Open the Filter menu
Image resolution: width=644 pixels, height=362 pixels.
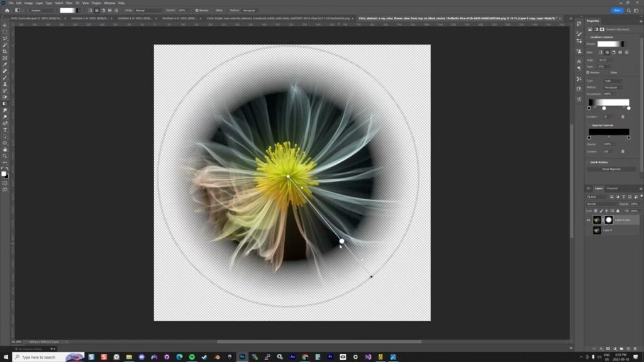coord(69,3)
